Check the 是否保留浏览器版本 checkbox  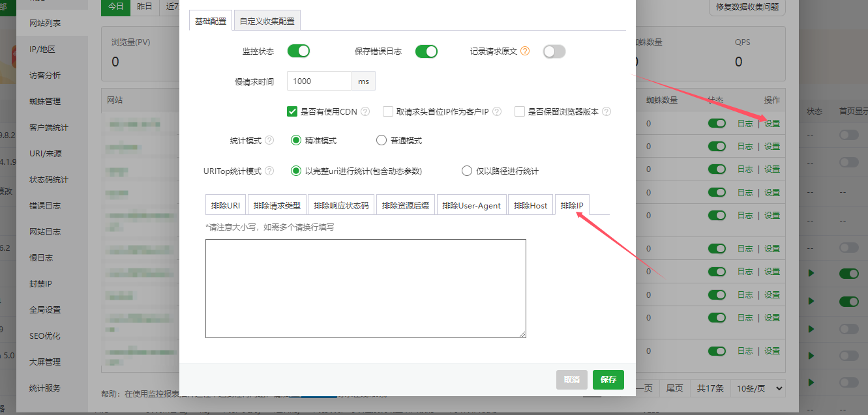click(520, 111)
